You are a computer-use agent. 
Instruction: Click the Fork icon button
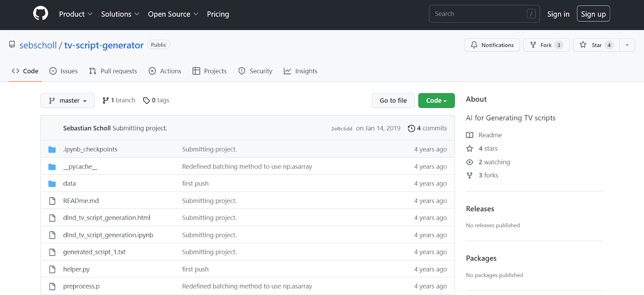tap(533, 45)
